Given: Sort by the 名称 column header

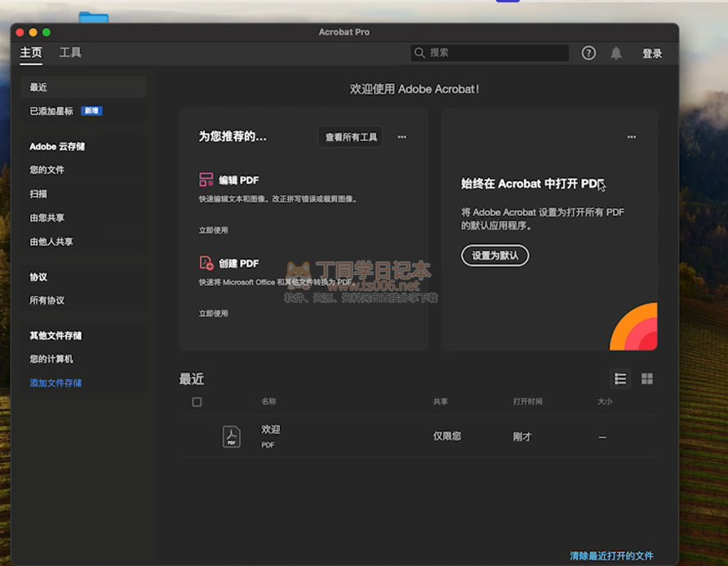Looking at the screenshot, I should coord(269,402).
